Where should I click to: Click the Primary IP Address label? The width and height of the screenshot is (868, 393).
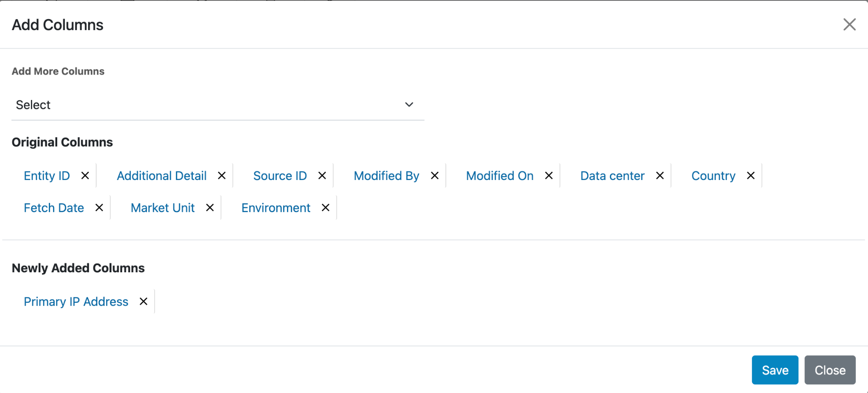tap(76, 302)
